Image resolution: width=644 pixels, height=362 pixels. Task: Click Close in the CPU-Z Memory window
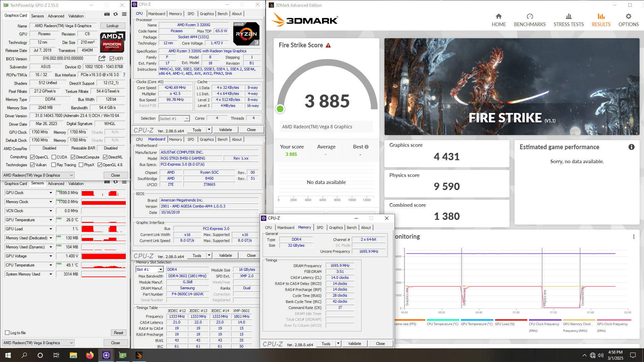(x=380, y=344)
